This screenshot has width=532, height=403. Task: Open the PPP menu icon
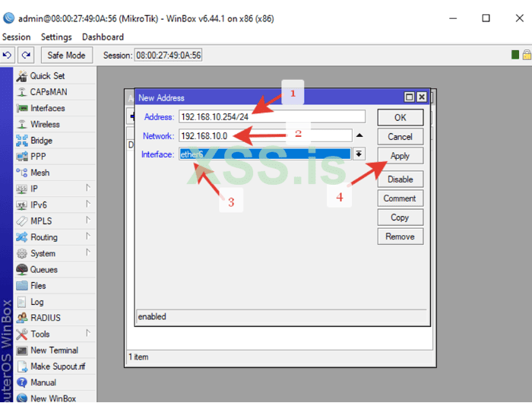22,157
